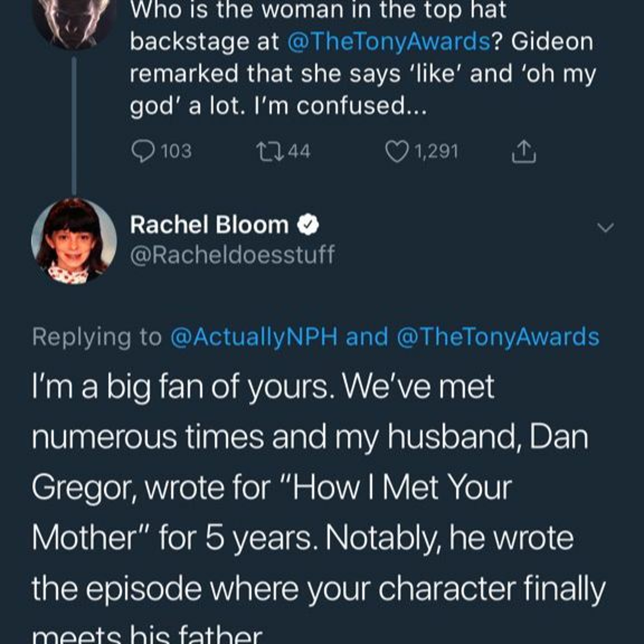
Task: Click the 44 retweets count
Action: coord(299,152)
